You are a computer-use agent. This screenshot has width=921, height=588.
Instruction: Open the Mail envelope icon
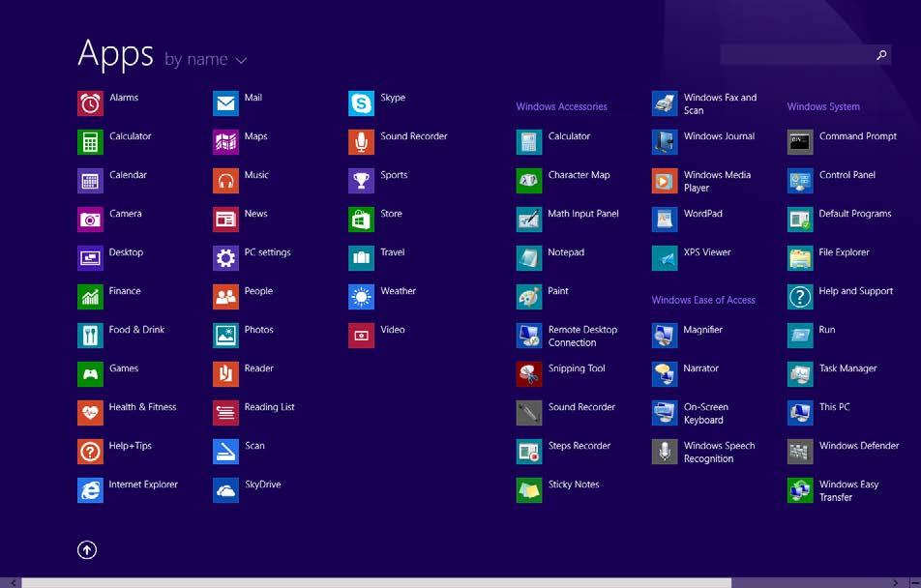[225, 103]
